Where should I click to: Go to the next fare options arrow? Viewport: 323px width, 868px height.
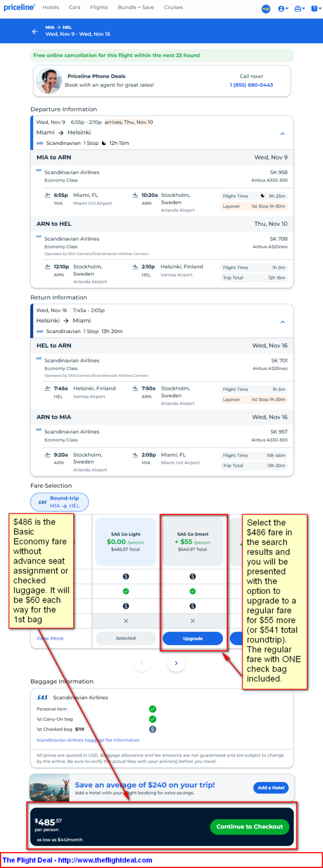(x=176, y=663)
